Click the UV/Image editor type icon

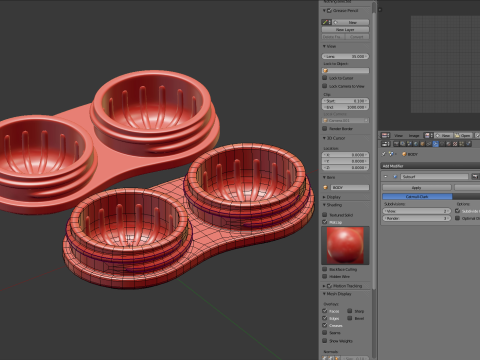tap(385, 135)
